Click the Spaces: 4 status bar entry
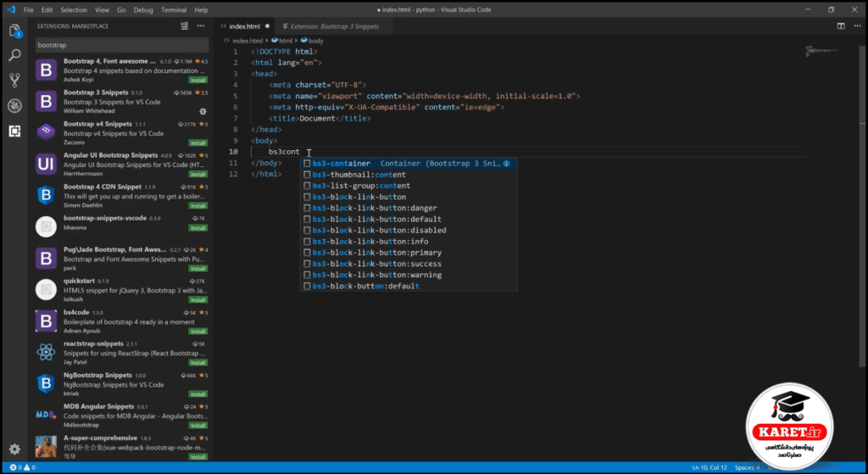Viewport: 868px width, 474px height. [748, 467]
